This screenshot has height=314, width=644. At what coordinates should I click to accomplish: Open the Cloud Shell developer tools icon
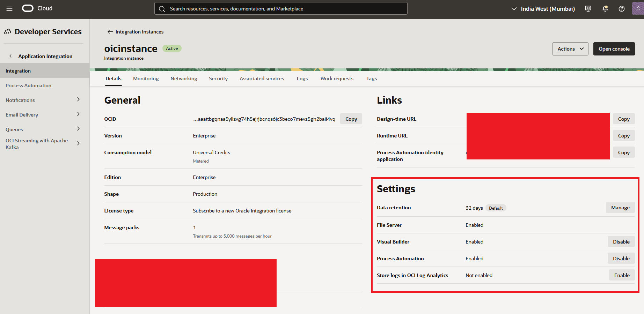pyautogui.click(x=588, y=9)
